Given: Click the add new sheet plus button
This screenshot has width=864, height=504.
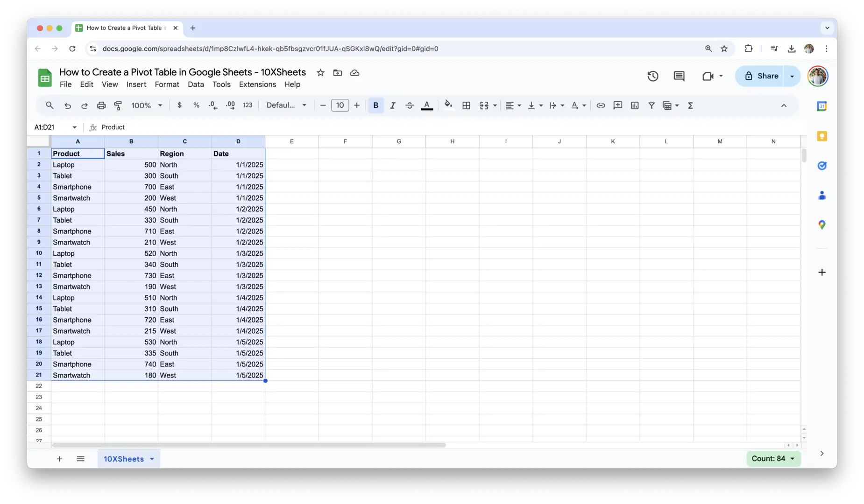Looking at the screenshot, I should (x=59, y=459).
